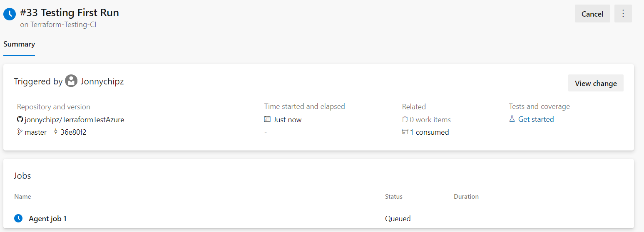Switch to the Summary tab
Screen dimensions: 644x232
[x=19, y=44]
